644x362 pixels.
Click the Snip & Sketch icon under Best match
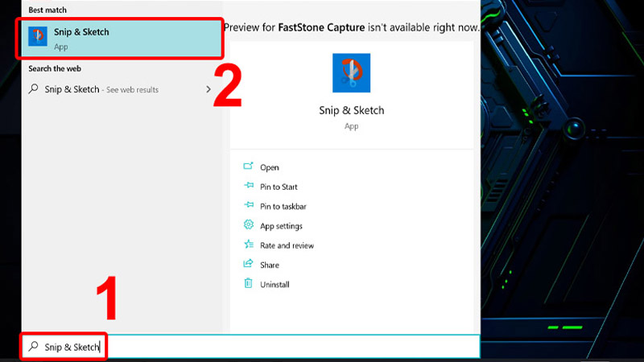click(38, 37)
